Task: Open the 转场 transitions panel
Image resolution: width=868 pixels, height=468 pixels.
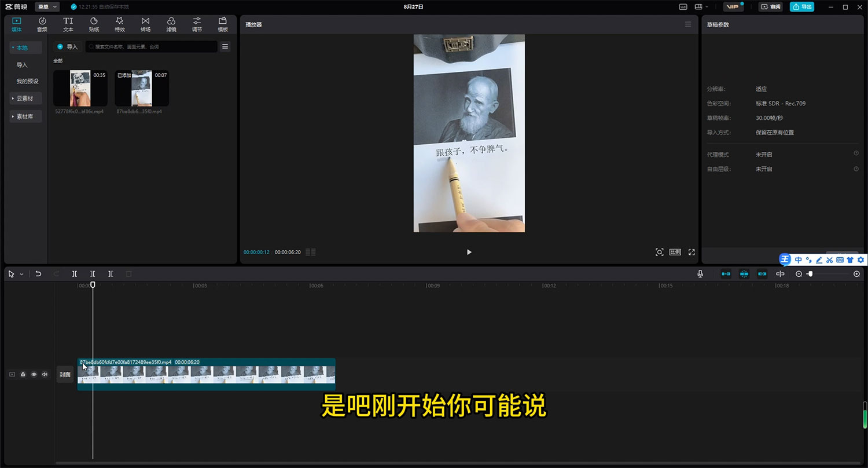Action: pos(145,24)
